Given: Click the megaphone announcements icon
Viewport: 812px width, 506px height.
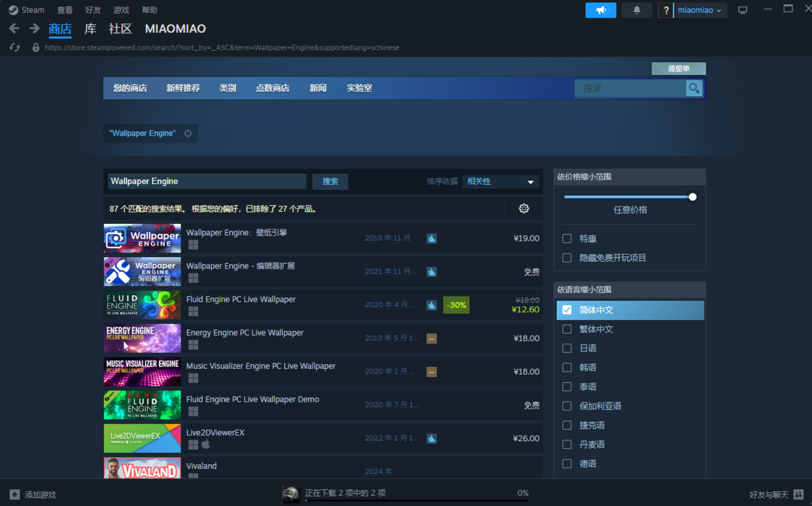Looking at the screenshot, I should click(601, 10).
